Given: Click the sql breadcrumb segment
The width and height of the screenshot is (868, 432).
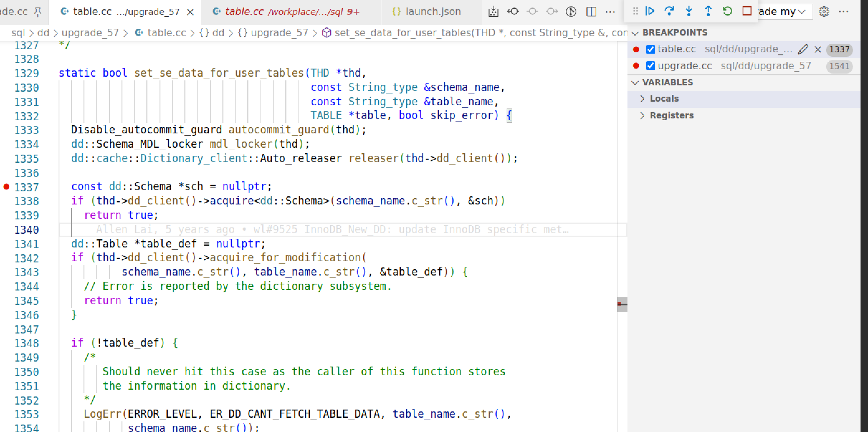Looking at the screenshot, I should point(18,33).
